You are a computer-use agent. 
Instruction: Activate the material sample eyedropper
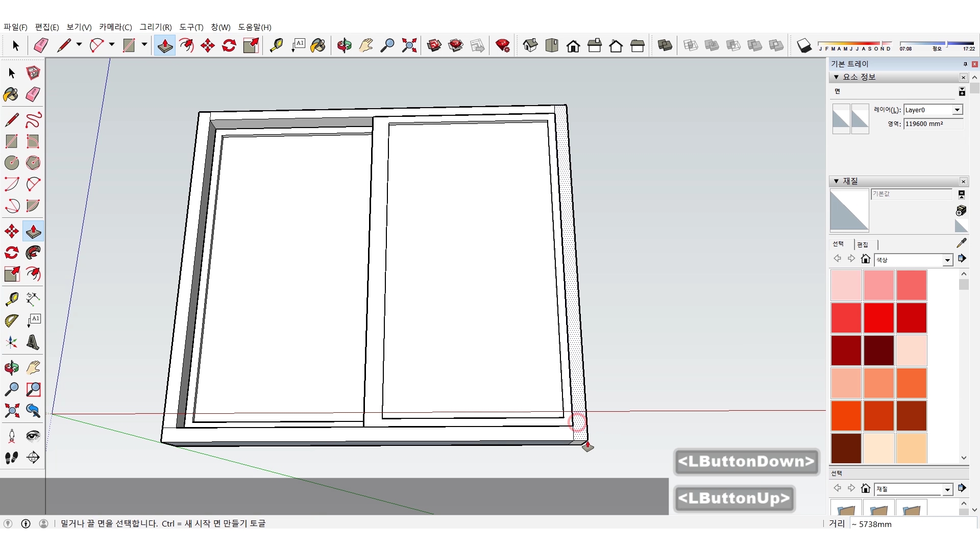coord(962,243)
